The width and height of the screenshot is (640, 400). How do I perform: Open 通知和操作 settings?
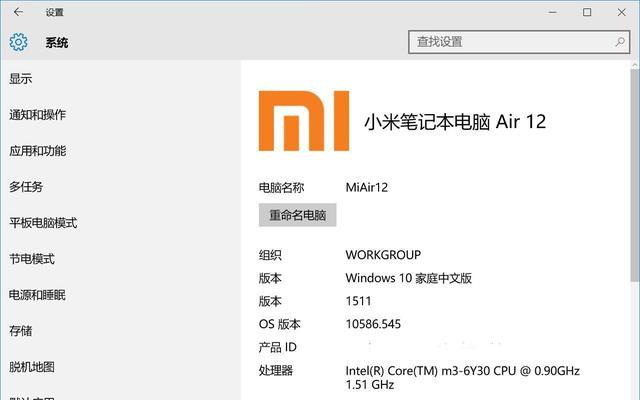[38, 115]
